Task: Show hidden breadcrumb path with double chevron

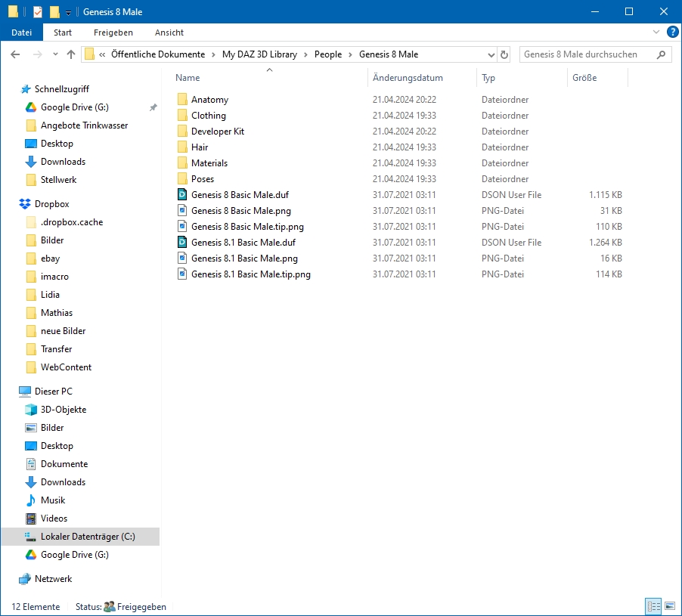Action: [102, 54]
